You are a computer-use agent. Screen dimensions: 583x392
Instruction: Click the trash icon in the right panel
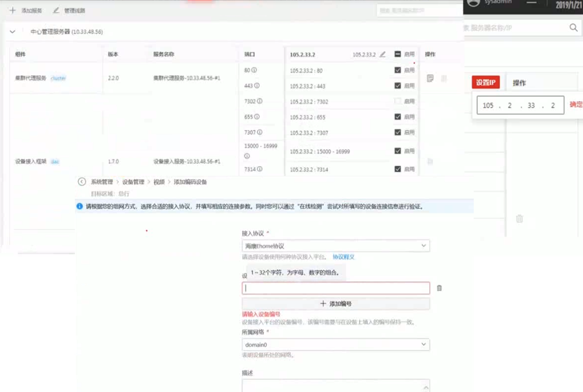pos(519,218)
